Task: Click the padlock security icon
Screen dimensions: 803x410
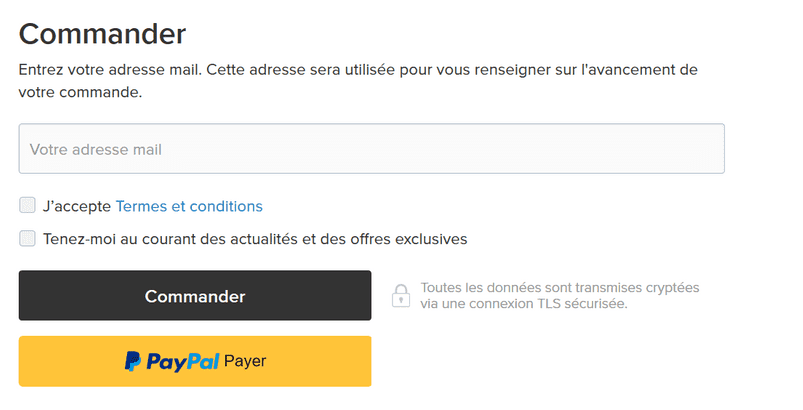Action: click(400, 295)
